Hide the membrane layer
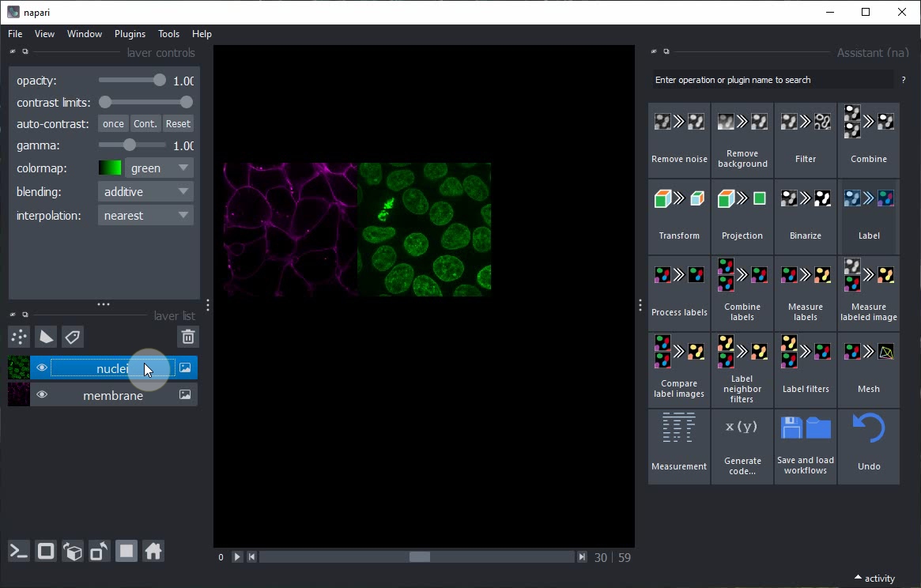The image size is (921, 588). pyautogui.click(x=42, y=395)
